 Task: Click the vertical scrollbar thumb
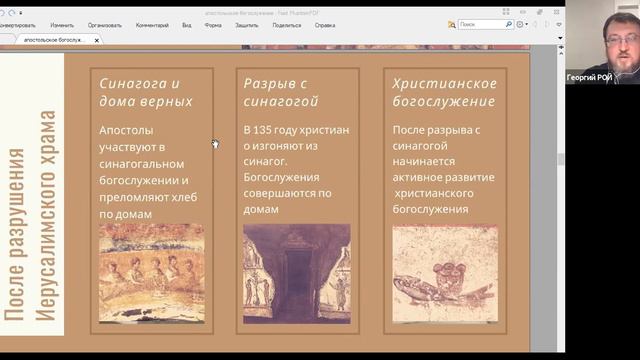pos(561,159)
